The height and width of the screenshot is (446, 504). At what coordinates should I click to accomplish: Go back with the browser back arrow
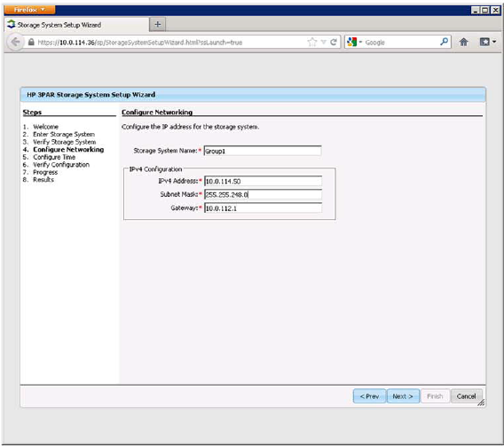(15, 42)
